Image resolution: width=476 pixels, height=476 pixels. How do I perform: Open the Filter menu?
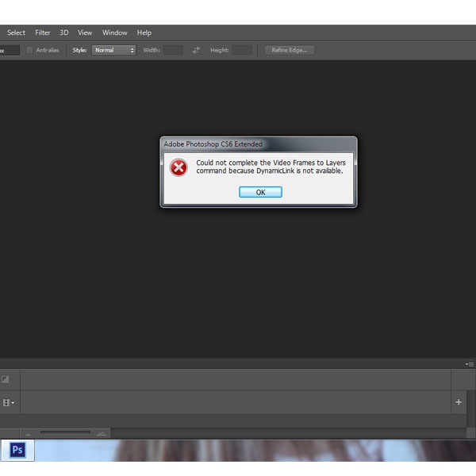pos(43,33)
